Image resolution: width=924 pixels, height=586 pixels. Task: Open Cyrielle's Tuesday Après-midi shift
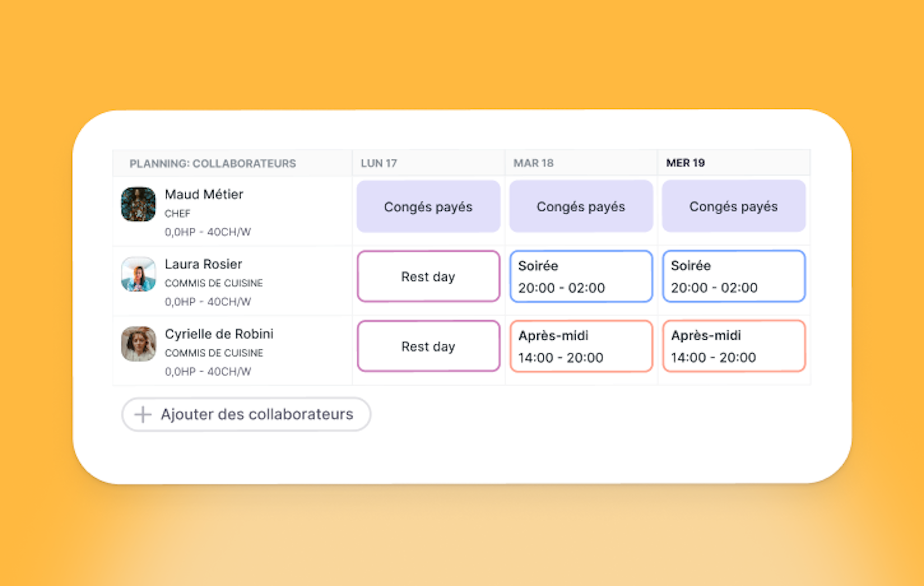[x=581, y=346]
